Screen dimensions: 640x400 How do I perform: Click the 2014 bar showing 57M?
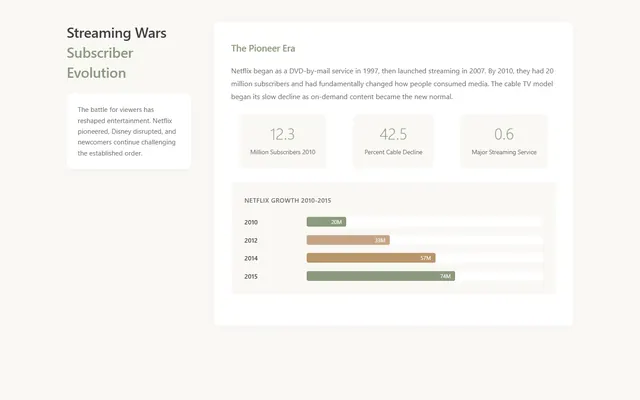pos(371,258)
